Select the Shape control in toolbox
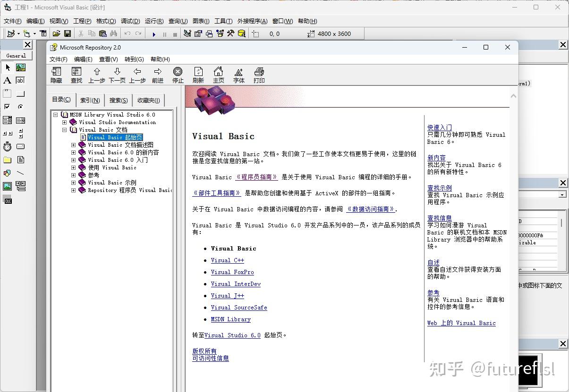 8,173
